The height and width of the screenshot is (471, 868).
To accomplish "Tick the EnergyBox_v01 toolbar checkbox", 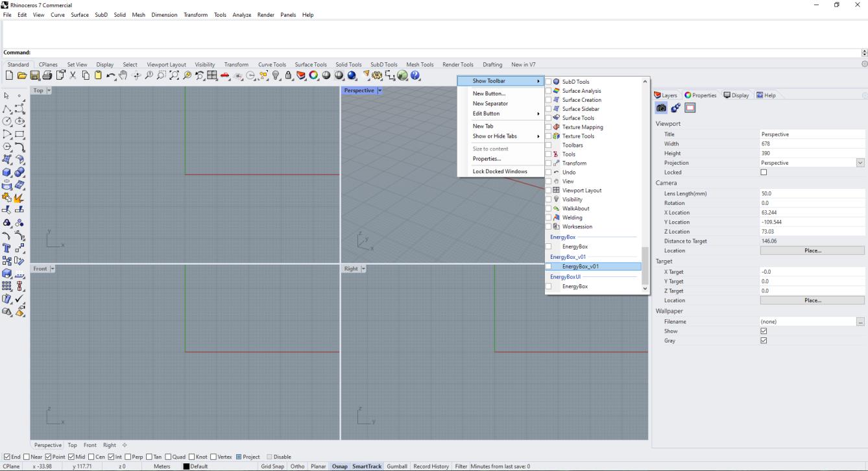I will coord(549,267).
